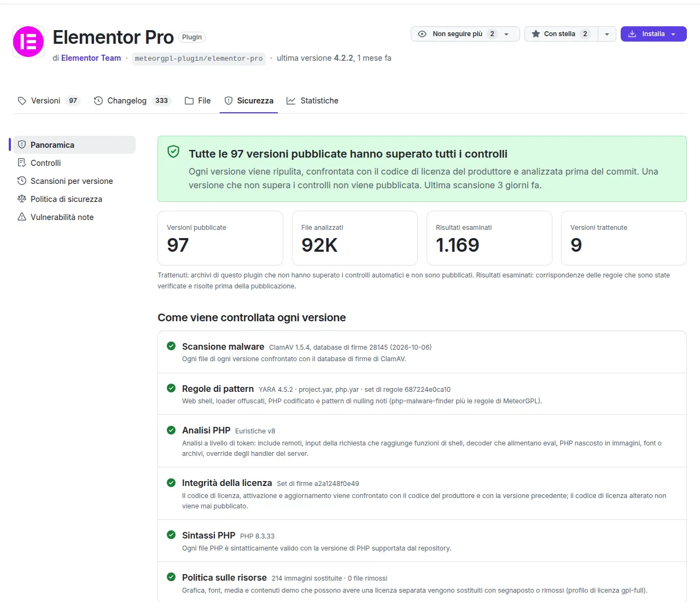Open the Changelog tab

(132, 101)
